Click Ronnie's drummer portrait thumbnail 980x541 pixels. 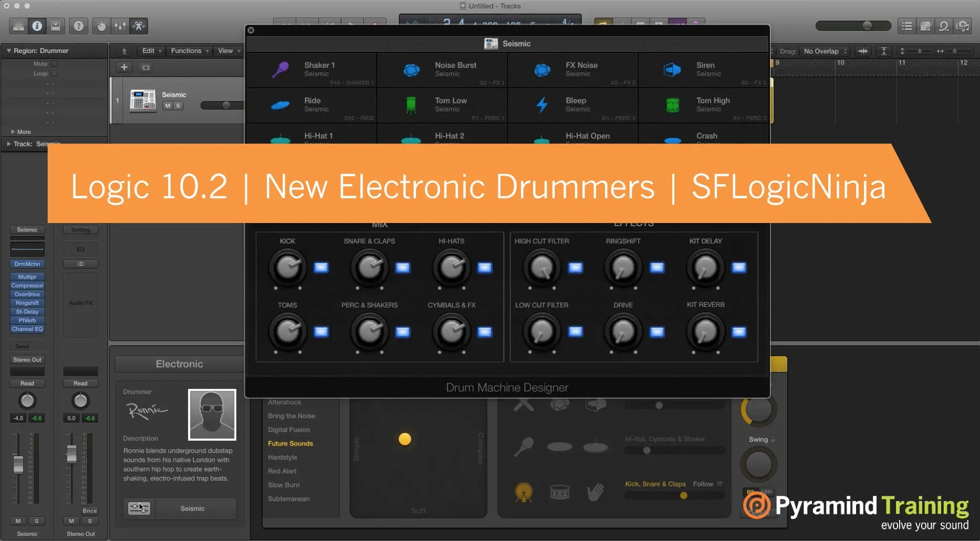point(212,414)
